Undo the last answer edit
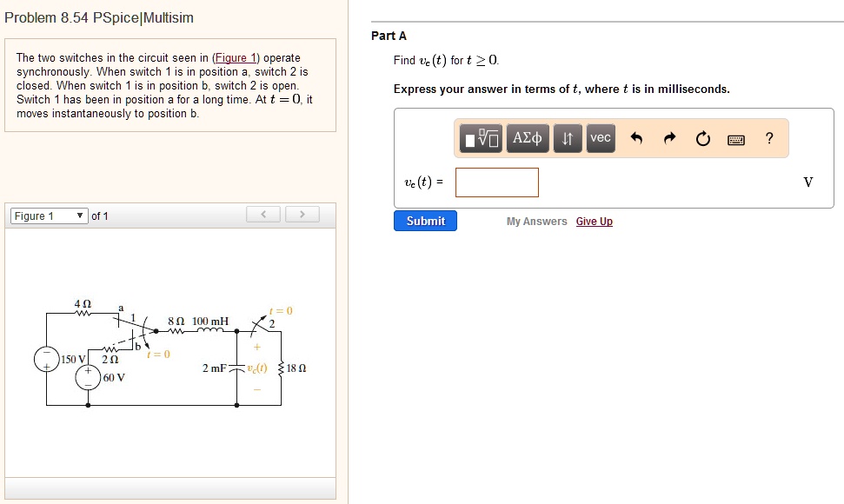844x504 pixels. click(x=637, y=137)
